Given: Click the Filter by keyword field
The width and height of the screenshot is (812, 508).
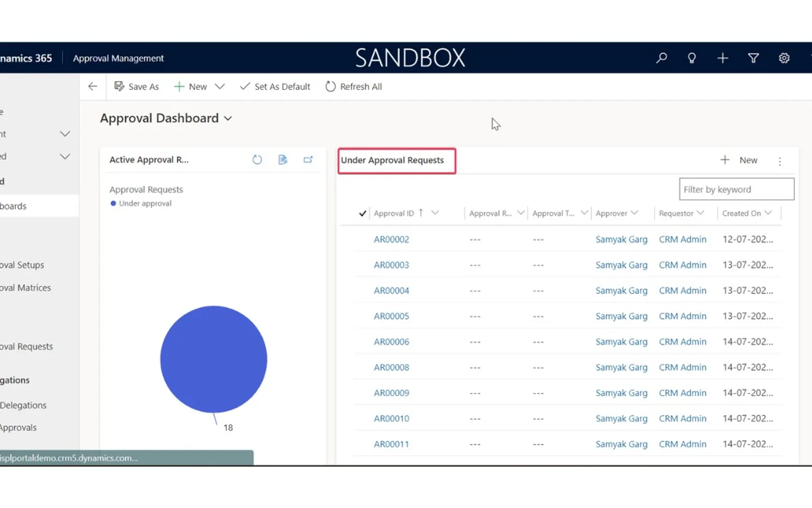Looking at the screenshot, I should click(736, 189).
